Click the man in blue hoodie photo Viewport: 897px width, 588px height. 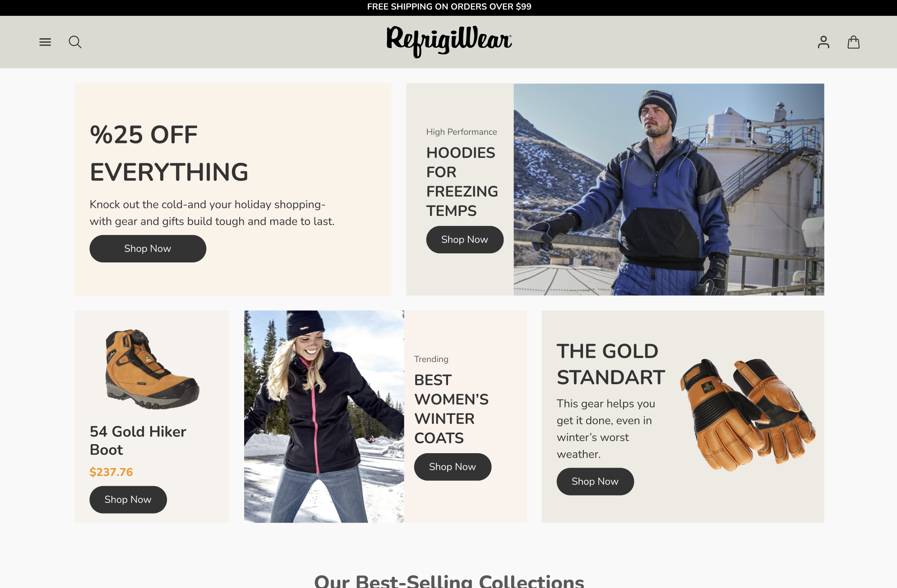669,189
